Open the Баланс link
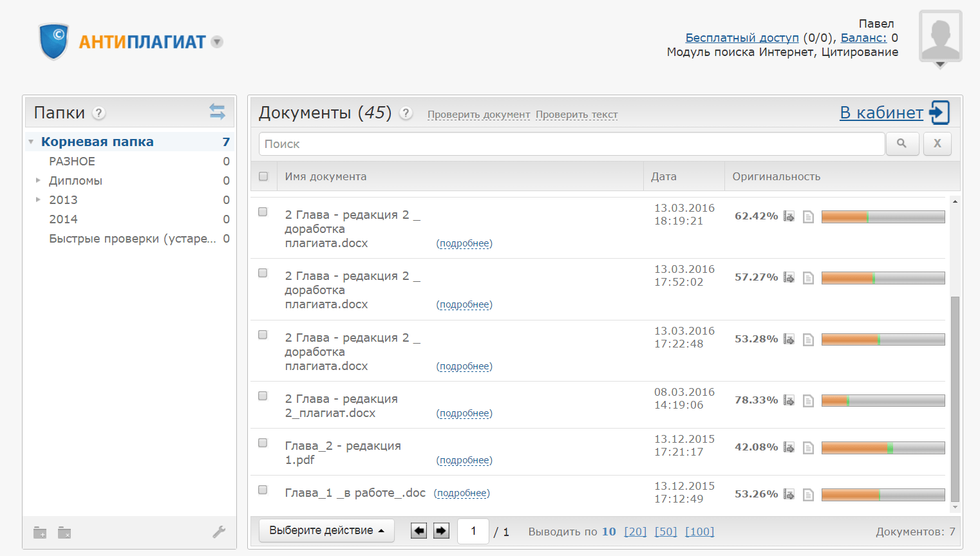 click(863, 38)
